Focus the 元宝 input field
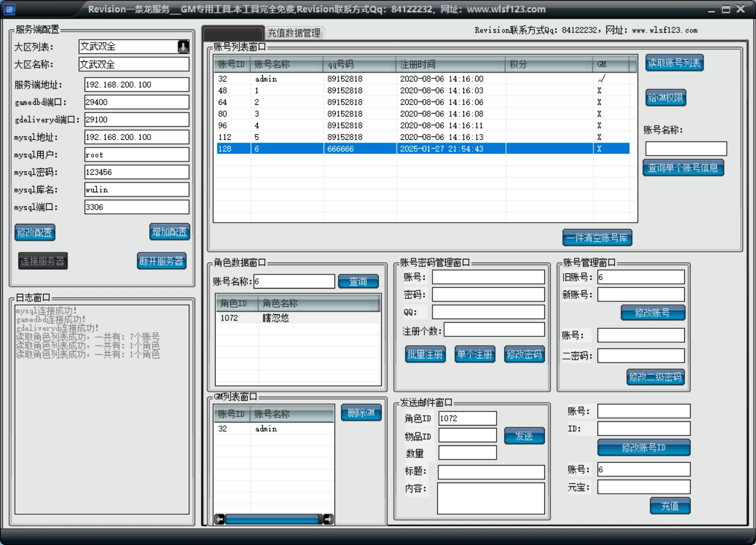Viewport: 756px width, 545px height. coord(644,487)
